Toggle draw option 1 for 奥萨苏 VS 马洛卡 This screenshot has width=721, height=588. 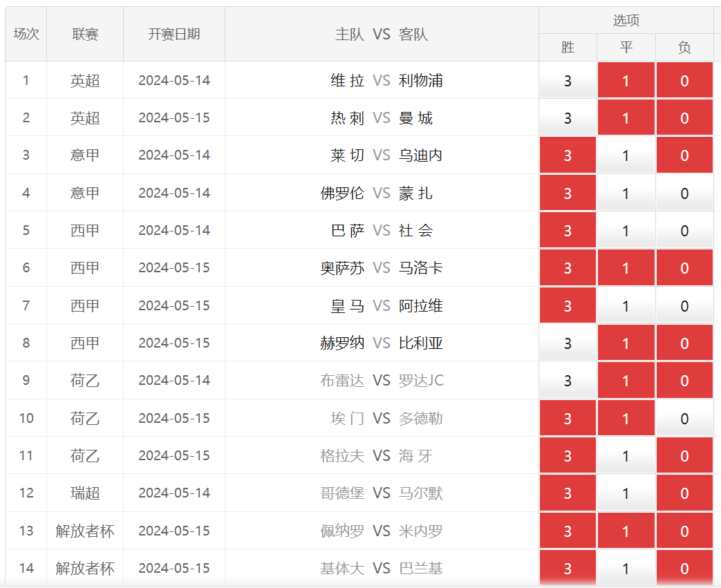(x=626, y=267)
